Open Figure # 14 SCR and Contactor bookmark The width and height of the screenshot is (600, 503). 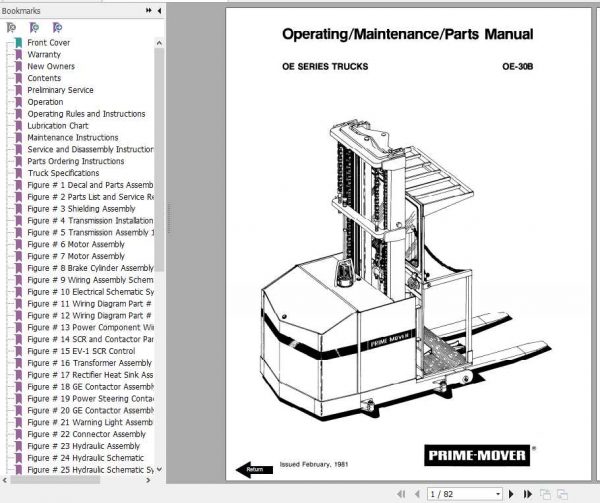[90, 339]
